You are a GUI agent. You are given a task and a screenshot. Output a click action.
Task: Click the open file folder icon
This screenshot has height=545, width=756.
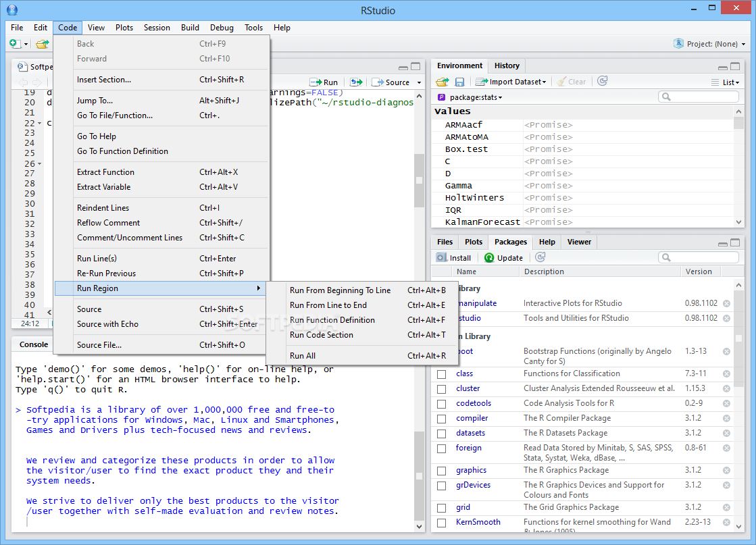pos(43,44)
